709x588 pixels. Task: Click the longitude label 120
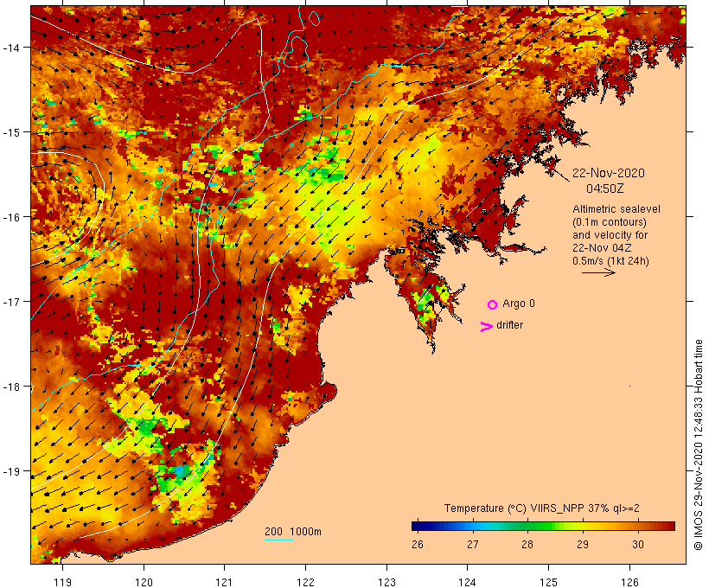pyautogui.click(x=144, y=582)
